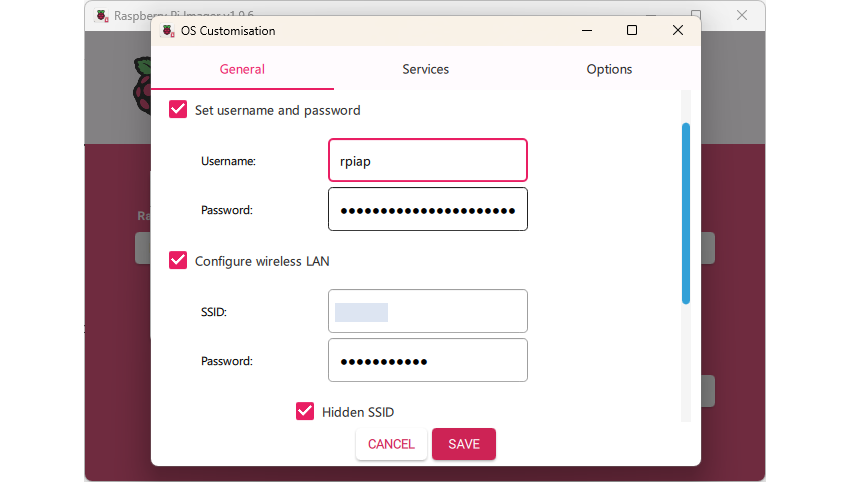Image resolution: width=850 pixels, height=482 pixels.
Task: Click the SSID: label
Action: click(x=214, y=312)
